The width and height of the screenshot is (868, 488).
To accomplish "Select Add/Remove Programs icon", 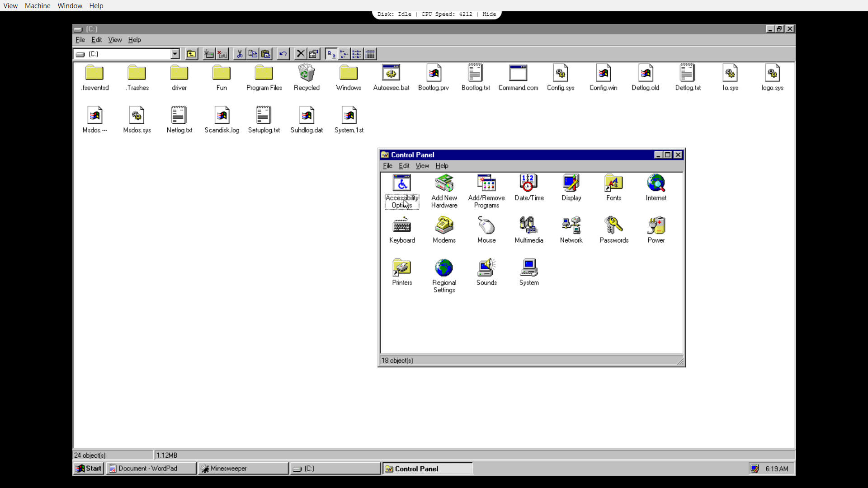I will pos(486,192).
